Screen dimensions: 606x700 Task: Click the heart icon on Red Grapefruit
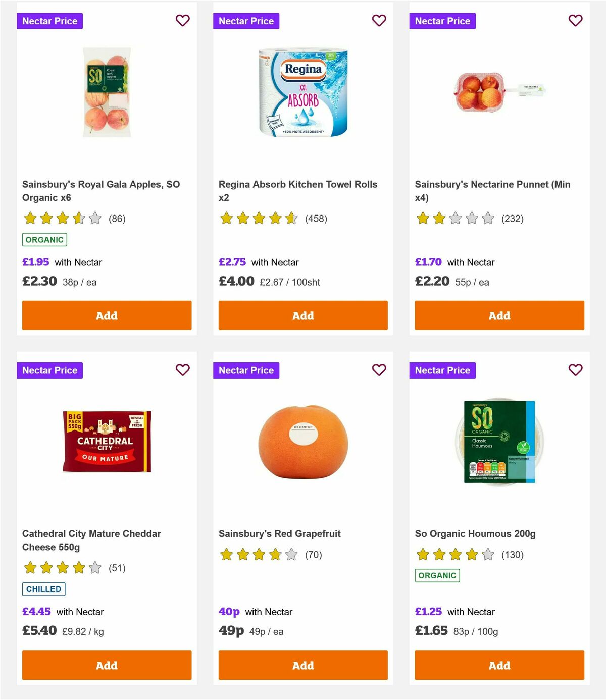(379, 370)
